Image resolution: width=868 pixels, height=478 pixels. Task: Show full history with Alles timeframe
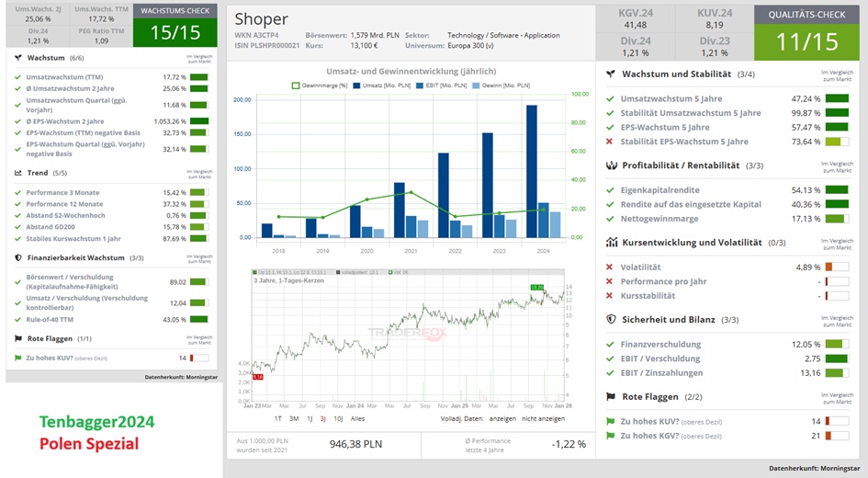358,418
